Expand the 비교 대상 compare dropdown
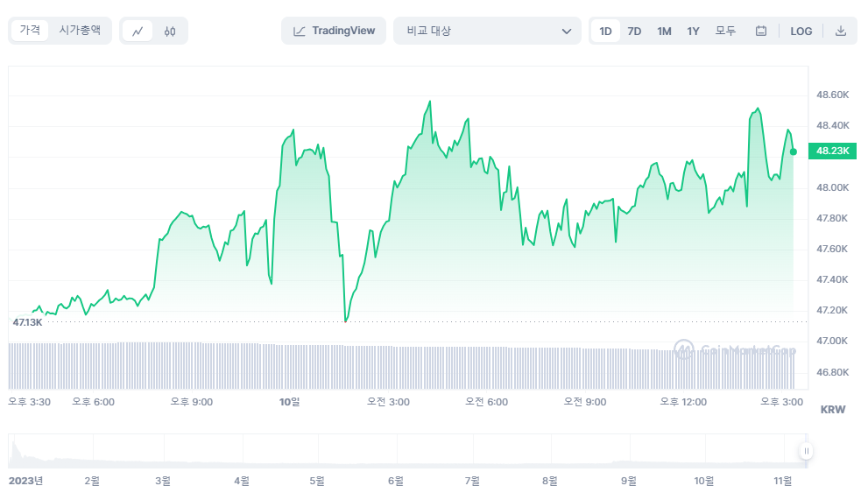The height and width of the screenshot is (500, 868). pyautogui.click(x=487, y=31)
